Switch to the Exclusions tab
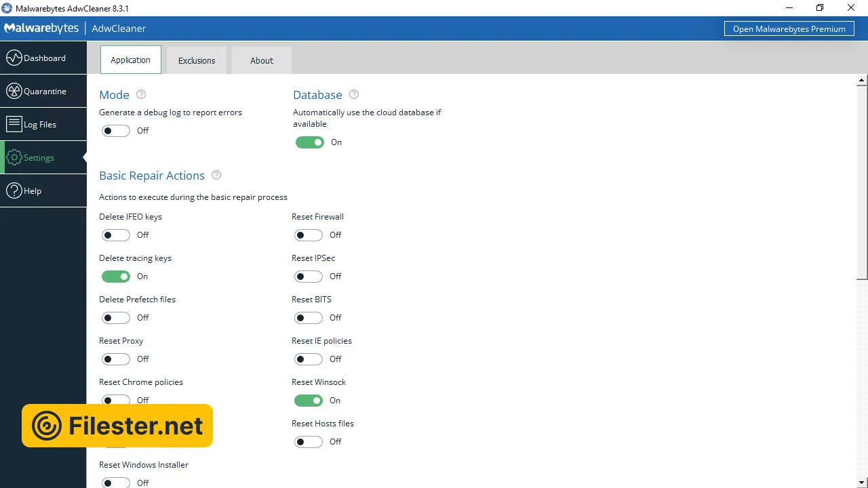Screen dimensions: 868x488 (x=197, y=60)
